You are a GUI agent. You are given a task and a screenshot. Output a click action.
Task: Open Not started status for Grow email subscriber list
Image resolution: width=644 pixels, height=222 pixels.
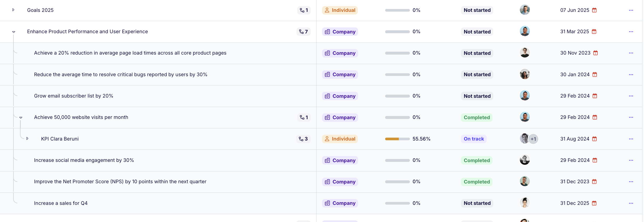[477, 96]
